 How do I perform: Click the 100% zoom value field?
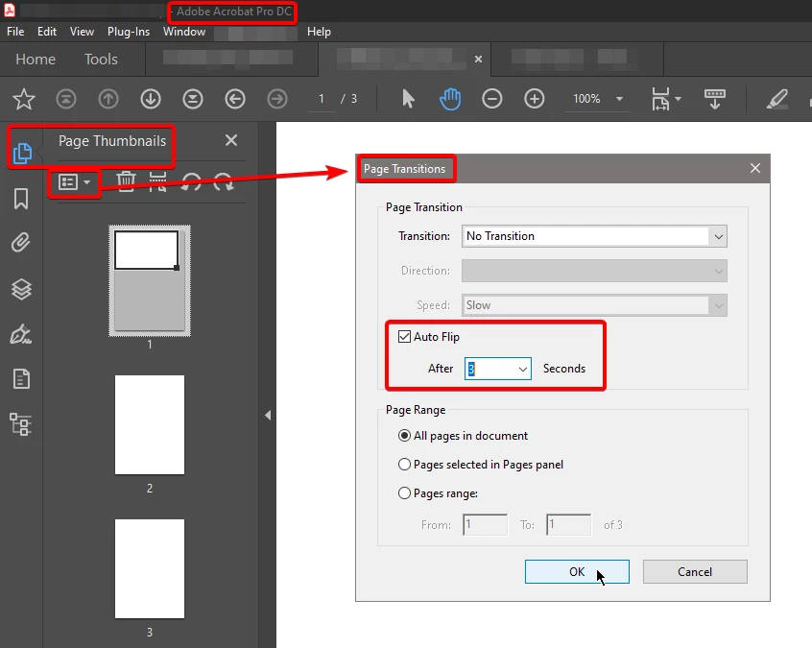(x=586, y=99)
